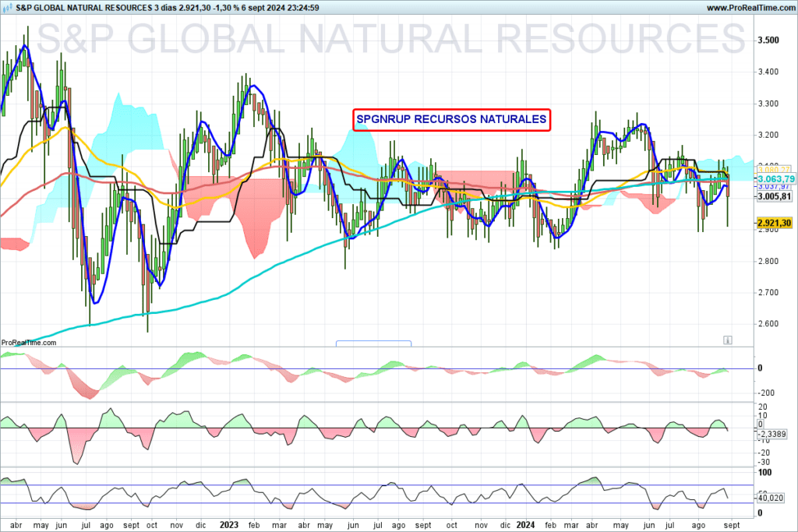Click the 3.500 price axis label
Image resolution: width=798 pixels, height=532 pixels.
(x=768, y=41)
